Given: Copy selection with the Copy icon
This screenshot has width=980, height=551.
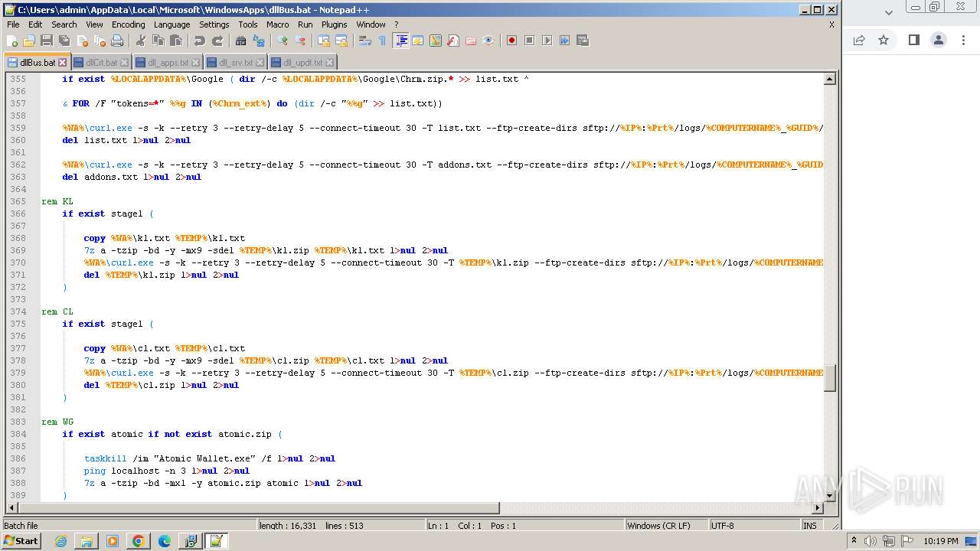Looking at the screenshot, I should [x=158, y=41].
